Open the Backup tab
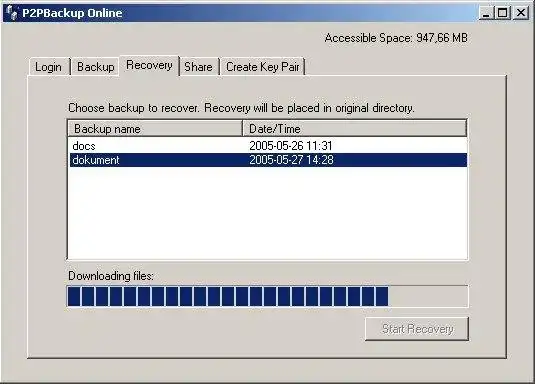 click(x=95, y=67)
